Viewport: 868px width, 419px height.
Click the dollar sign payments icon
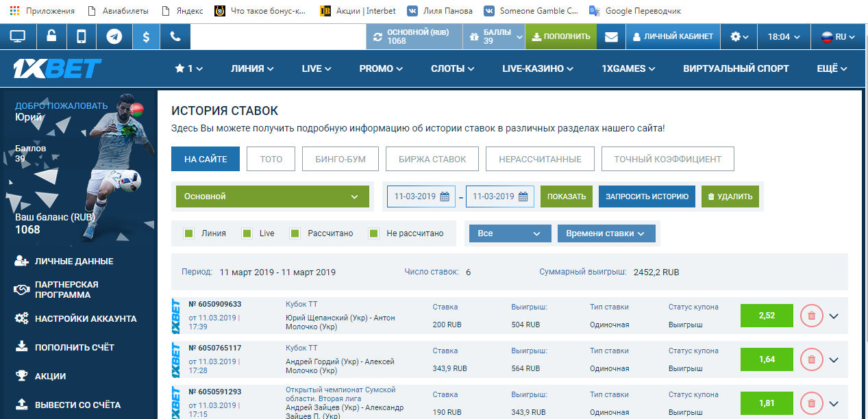pyautogui.click(x=146, y=37)
